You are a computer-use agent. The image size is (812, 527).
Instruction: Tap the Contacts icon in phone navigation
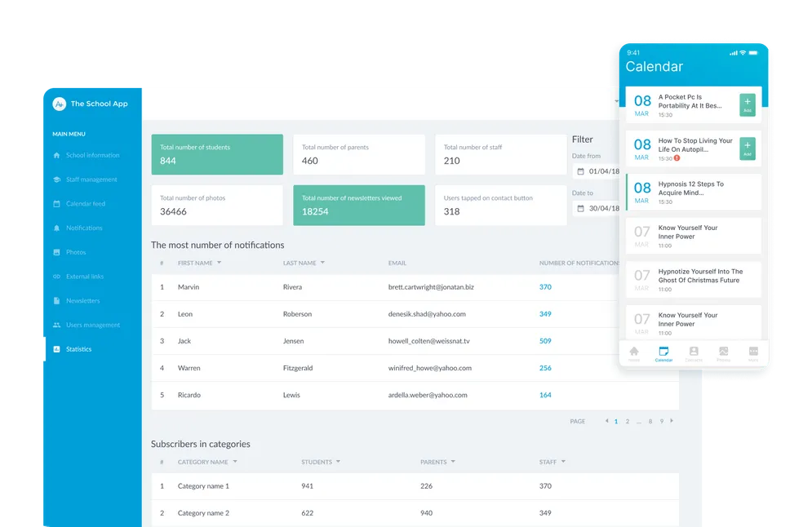tap(694, 352)
